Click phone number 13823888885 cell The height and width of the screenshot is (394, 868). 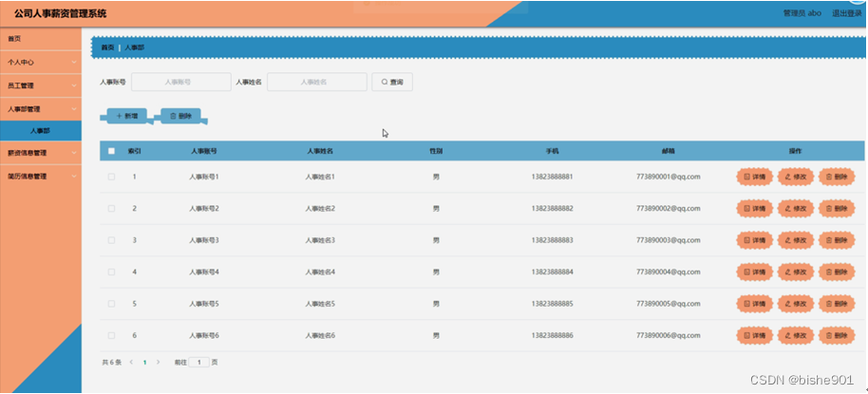[552, 304]
